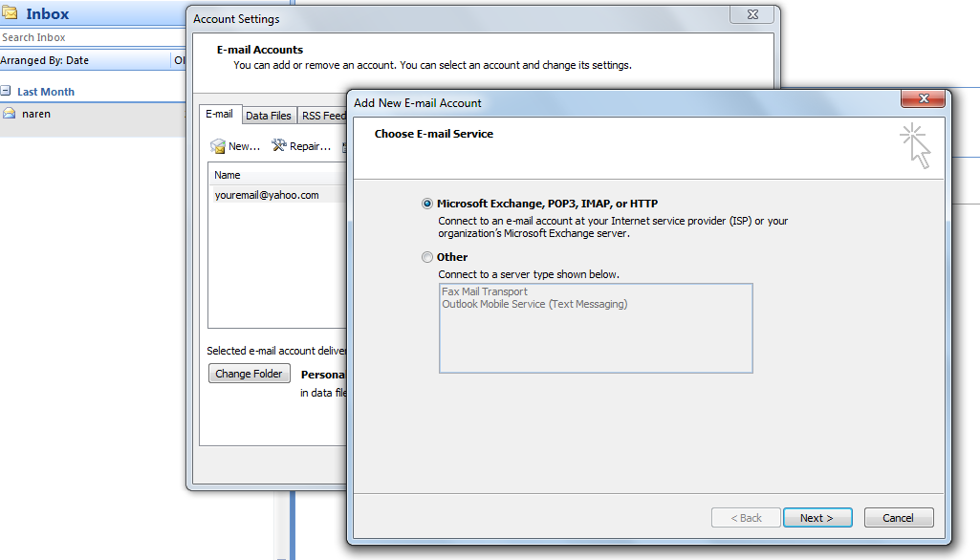This screenshot has width=980, height=560.
Task: Select Microsoft Exchange, POP3, IMAP, or HTTP
Action: click(426, 204)
